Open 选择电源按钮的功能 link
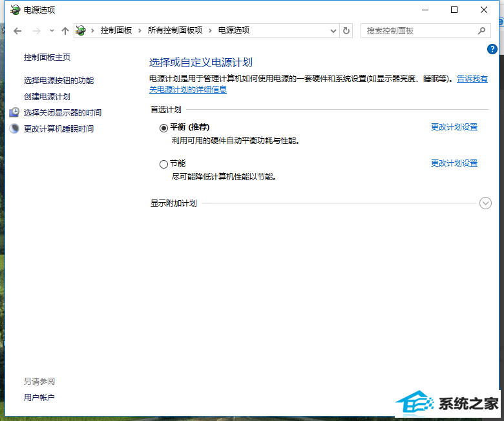 point(59,81)
